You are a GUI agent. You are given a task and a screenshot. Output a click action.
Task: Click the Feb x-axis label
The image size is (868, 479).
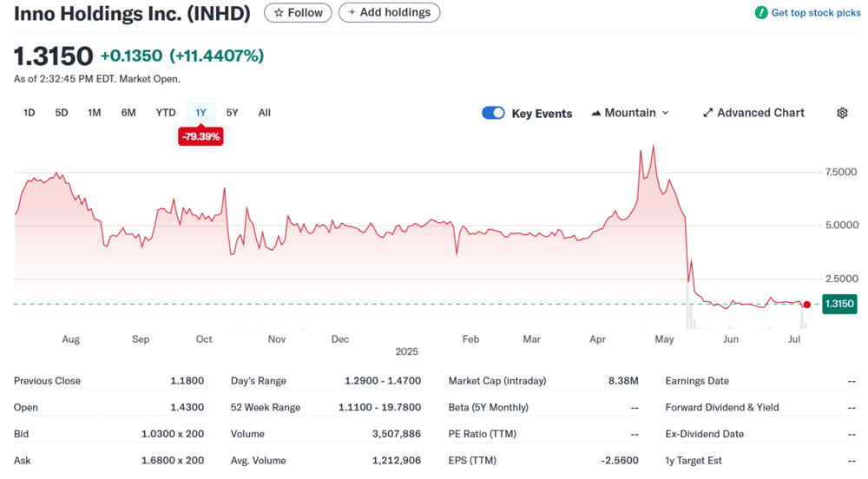coord(470,339)
